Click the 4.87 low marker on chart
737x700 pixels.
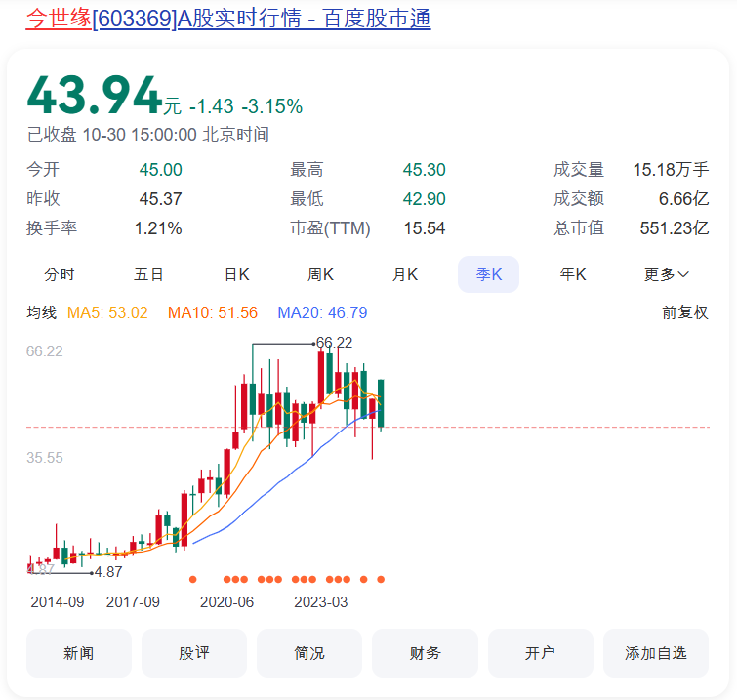pos(108,572)
